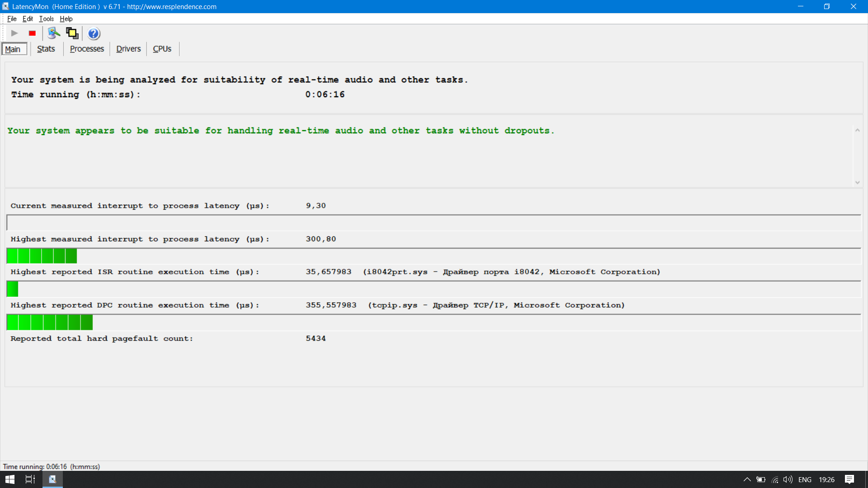Open the Tools menu

pyautogui.click(x=46, y=19)
